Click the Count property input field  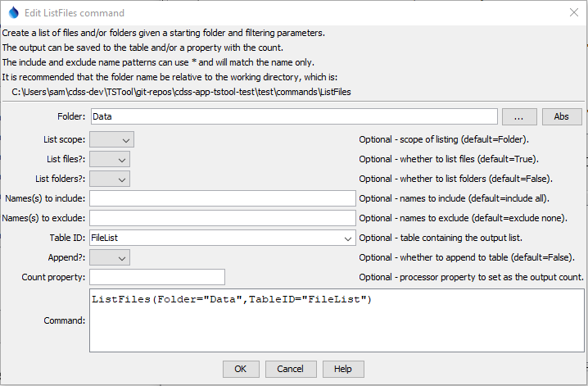click(157, 277)
